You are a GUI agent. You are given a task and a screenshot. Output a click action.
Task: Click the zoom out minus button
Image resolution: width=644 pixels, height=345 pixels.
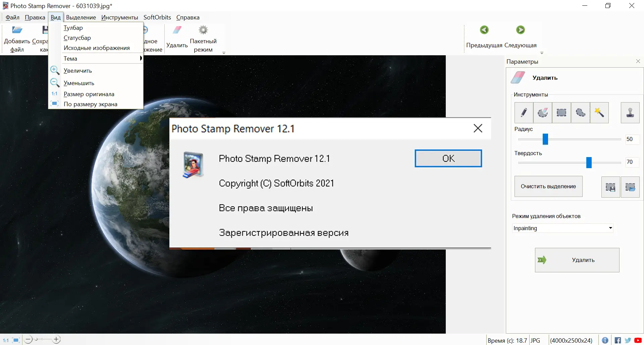coord(29,340)
